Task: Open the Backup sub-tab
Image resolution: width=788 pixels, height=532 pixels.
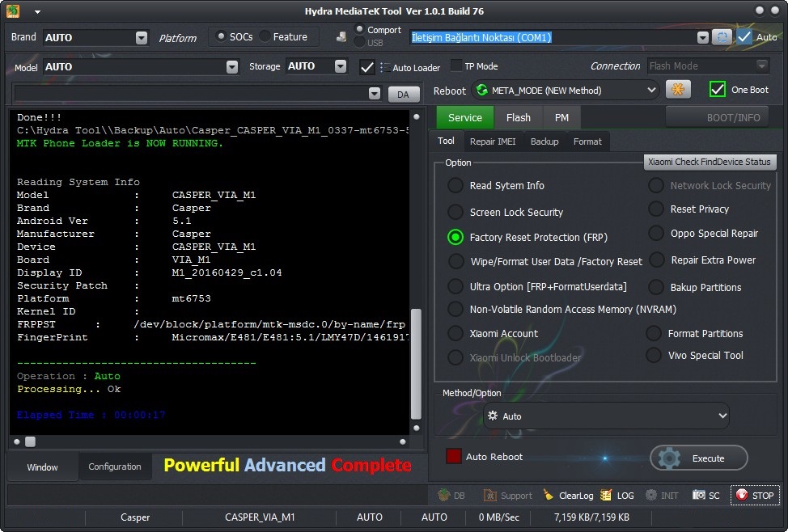Action: tap(544, 141)
